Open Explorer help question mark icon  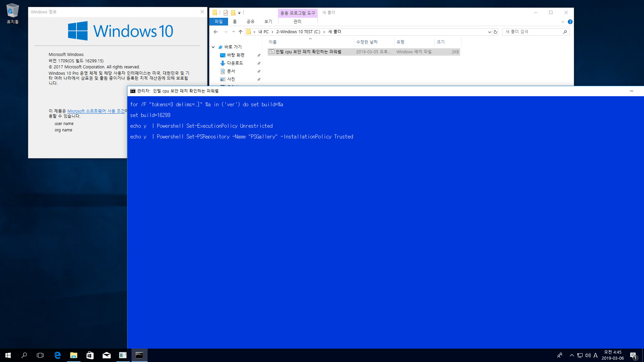(x=570, y=22)
